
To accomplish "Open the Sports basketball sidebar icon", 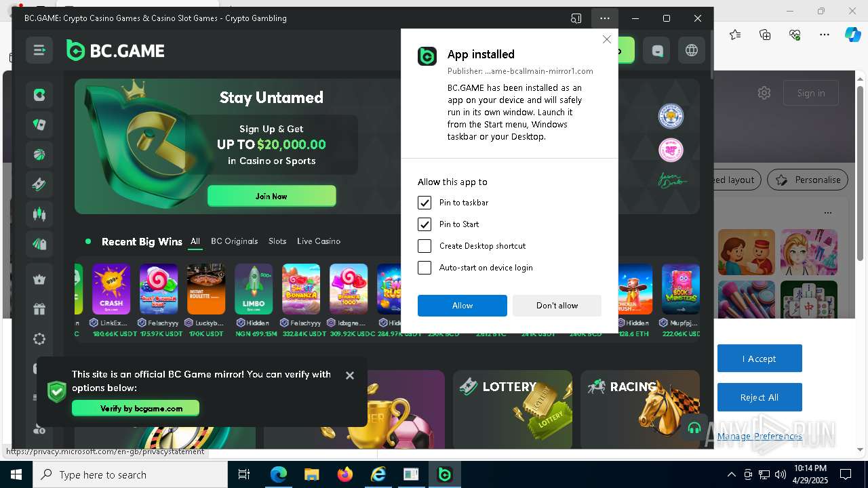I will coord(39,155).
